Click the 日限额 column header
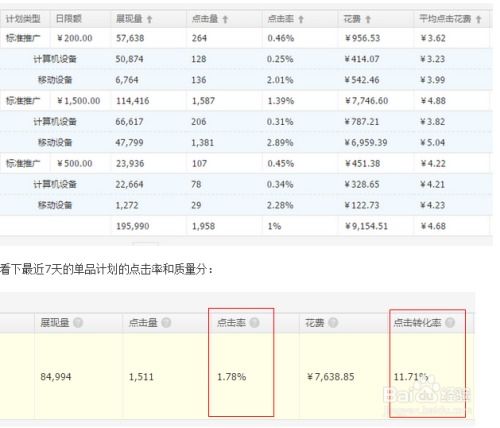 point(69,19)
